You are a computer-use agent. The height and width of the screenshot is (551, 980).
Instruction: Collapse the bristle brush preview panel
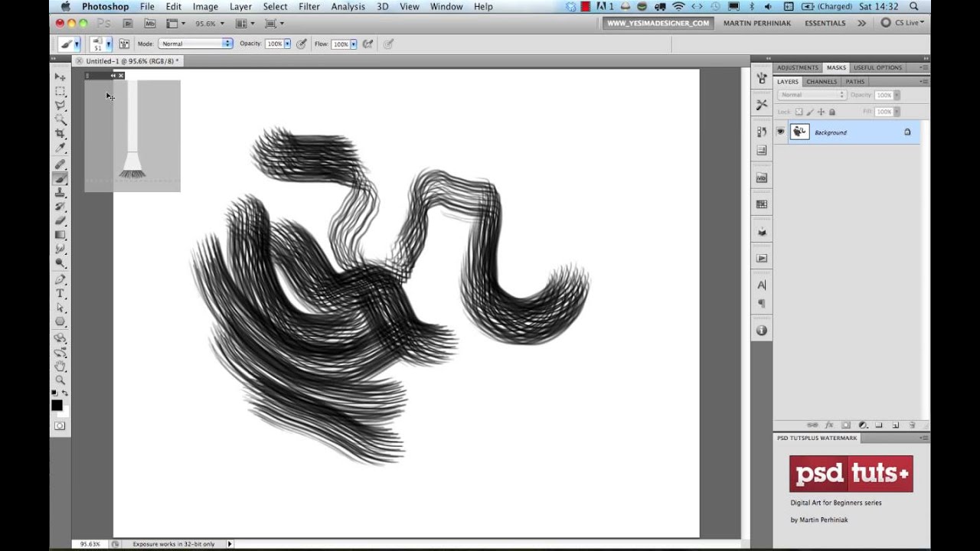click(113, 75)
